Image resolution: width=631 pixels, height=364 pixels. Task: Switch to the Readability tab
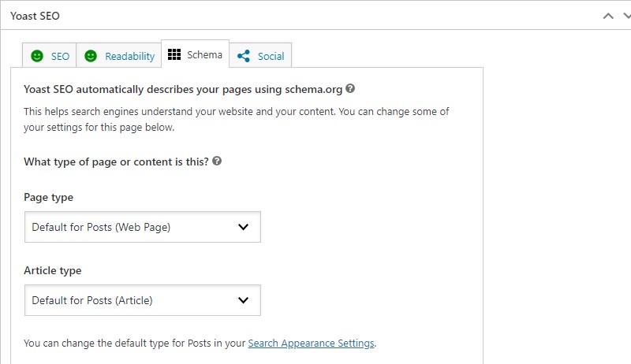click(x=119, y=55)
